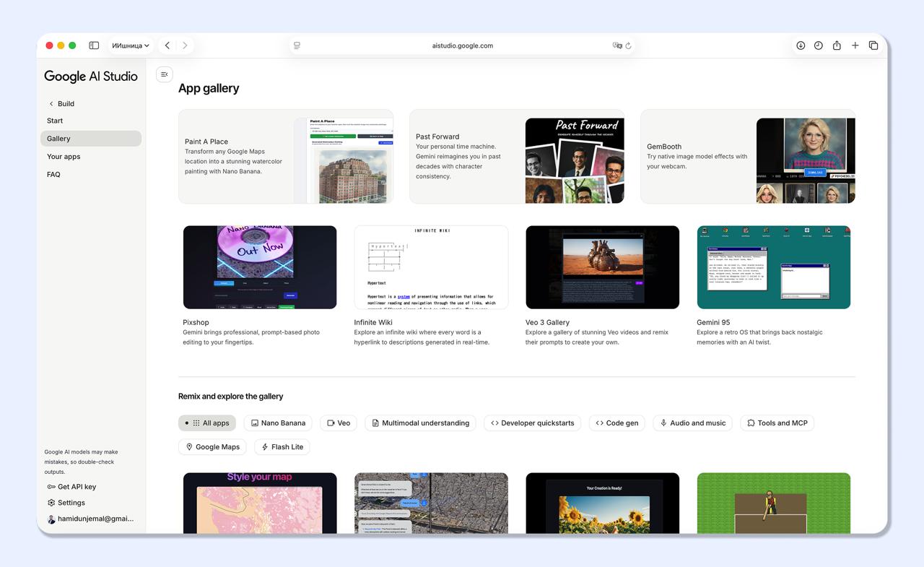Collapse the navigation panel with the menu icon
Viewport: 924px width, 567px height.
[165, 74]
